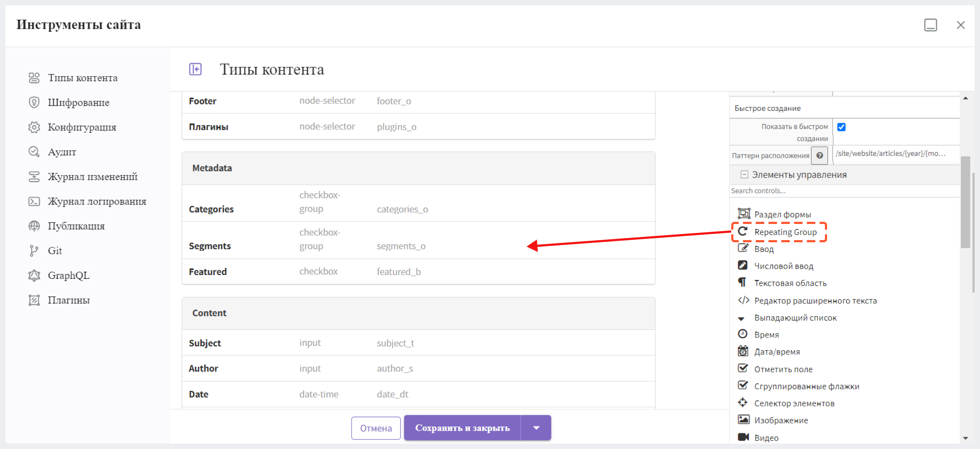
Task: Select the Раздел формы control icon
Action: (x=744, y=214)
